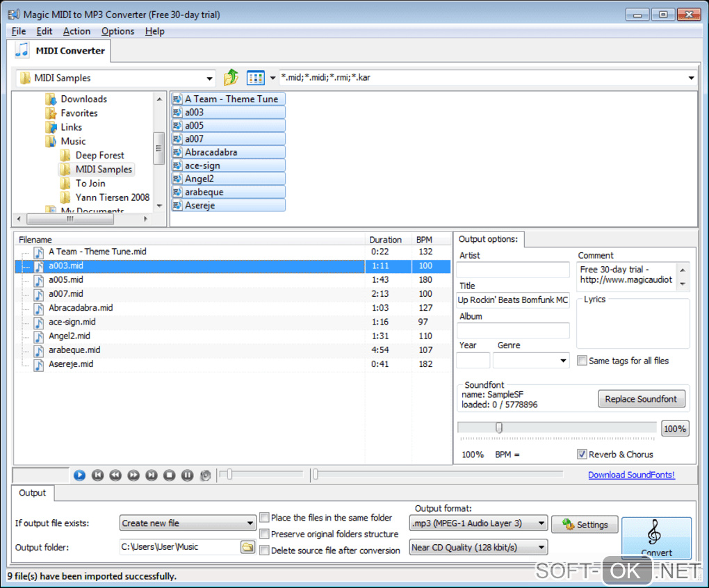Skip to next track in player
Image resolution: width=709 pixels, height=588 pixels.
(x=152, y=475)
